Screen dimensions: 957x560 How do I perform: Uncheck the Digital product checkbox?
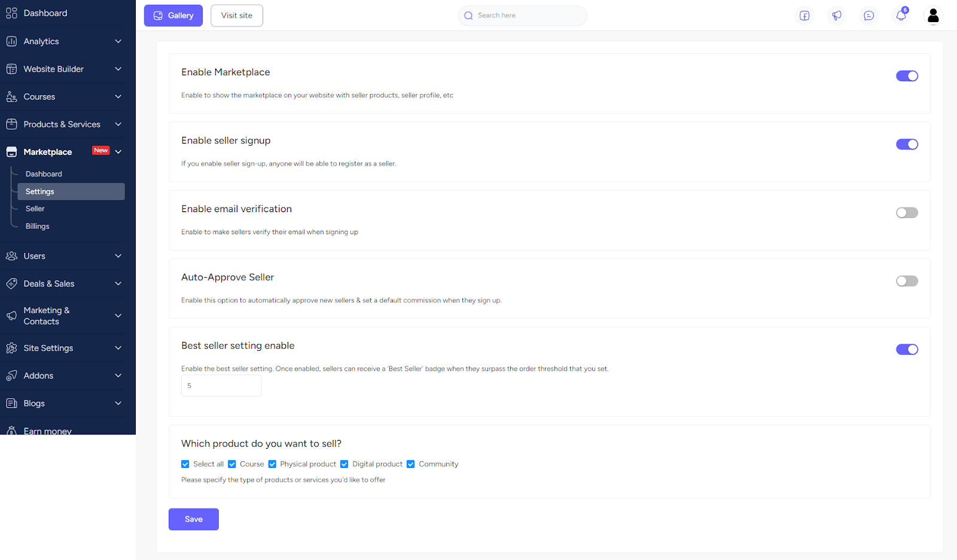click(345, 464)
